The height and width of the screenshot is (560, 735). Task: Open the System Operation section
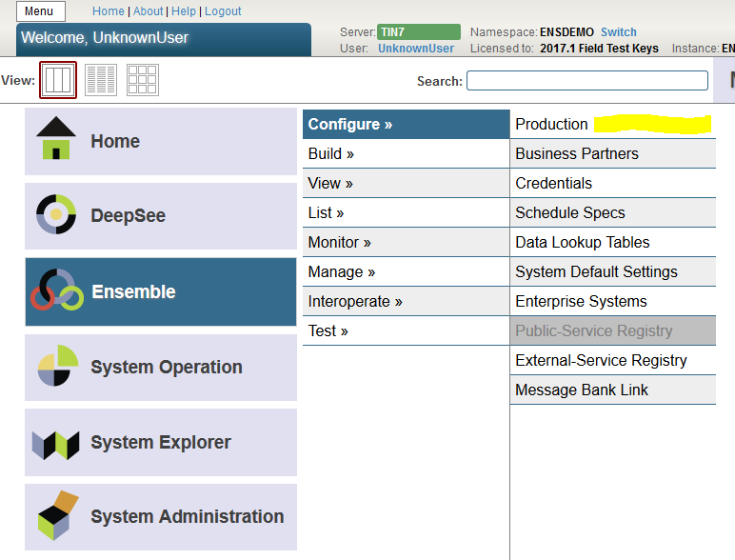pyautogui.click(x=161, y=368)
